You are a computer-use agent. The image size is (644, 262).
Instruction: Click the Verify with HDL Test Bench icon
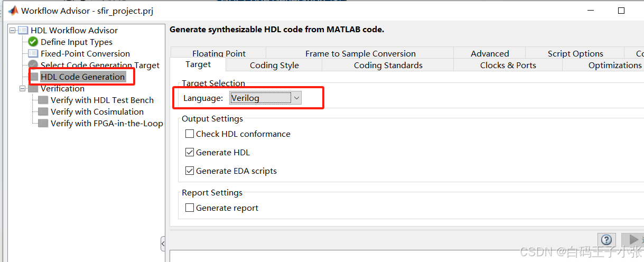pyautogui.click(x=43, y=100)
